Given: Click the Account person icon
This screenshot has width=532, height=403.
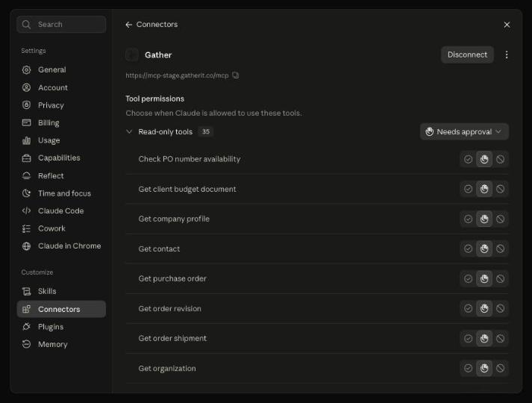Looking at the screenshot, I should pos(26,87).
